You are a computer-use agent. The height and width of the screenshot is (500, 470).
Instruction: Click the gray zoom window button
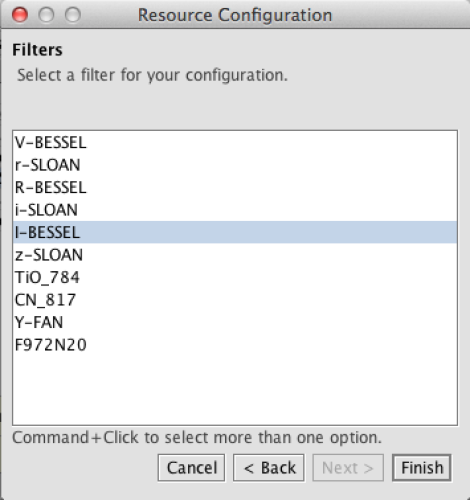coord(73,15)
